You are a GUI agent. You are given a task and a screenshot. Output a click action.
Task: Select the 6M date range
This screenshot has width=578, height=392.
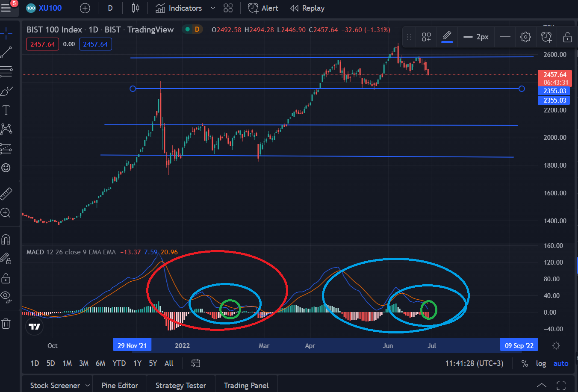tap(100, 363)
